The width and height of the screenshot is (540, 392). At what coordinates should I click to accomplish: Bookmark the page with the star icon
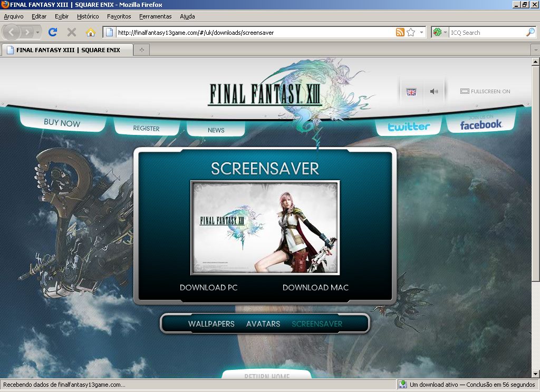(411, 32)
